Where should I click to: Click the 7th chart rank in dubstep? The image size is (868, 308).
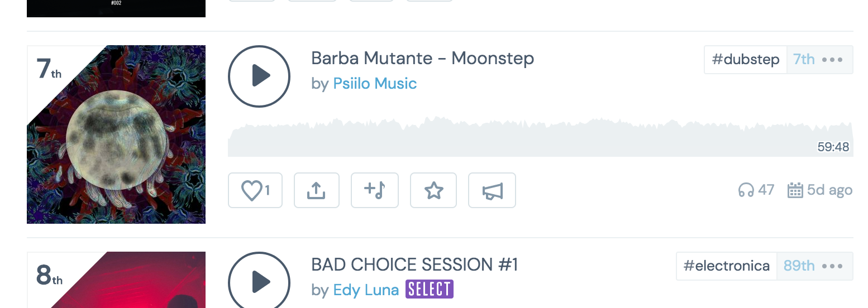pyautogui.click(x=804, y=60)
